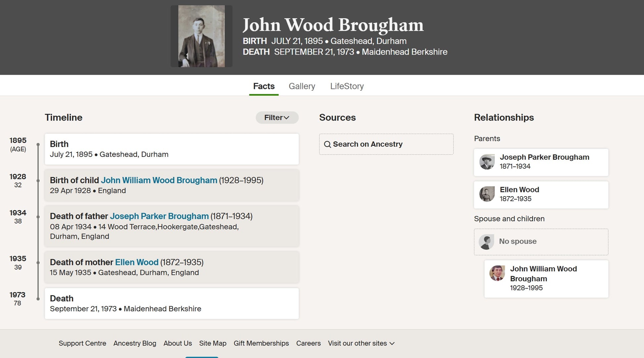Open the Filter dropdown in Timeline
644x358 pixels.
[x=277, y=117]
